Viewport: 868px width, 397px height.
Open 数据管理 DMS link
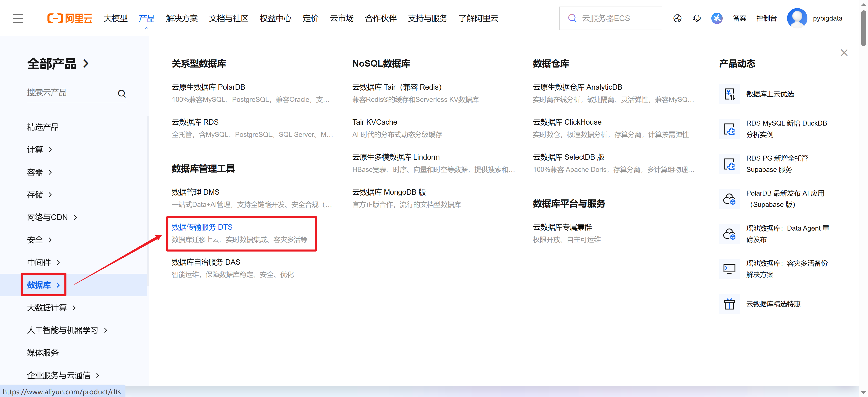click(x=196, y=192)
